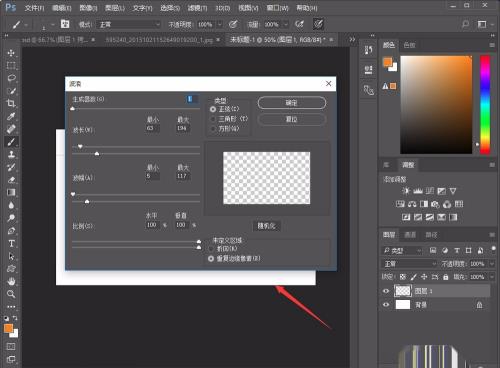Select the Brush tool in the toolbox

coord(11,142)
